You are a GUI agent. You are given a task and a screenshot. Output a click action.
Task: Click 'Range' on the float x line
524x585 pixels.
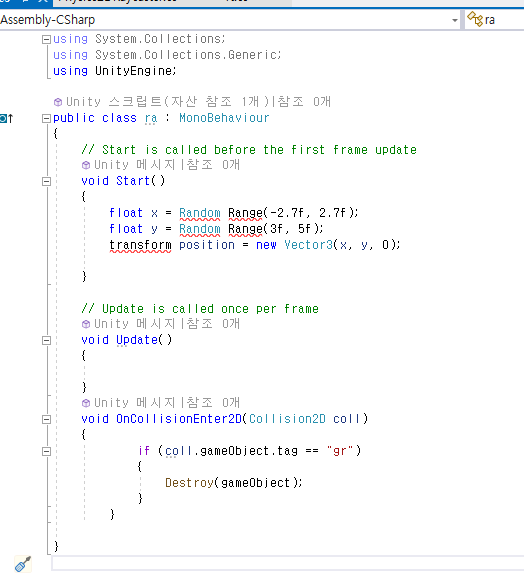[x=245, y=213]
